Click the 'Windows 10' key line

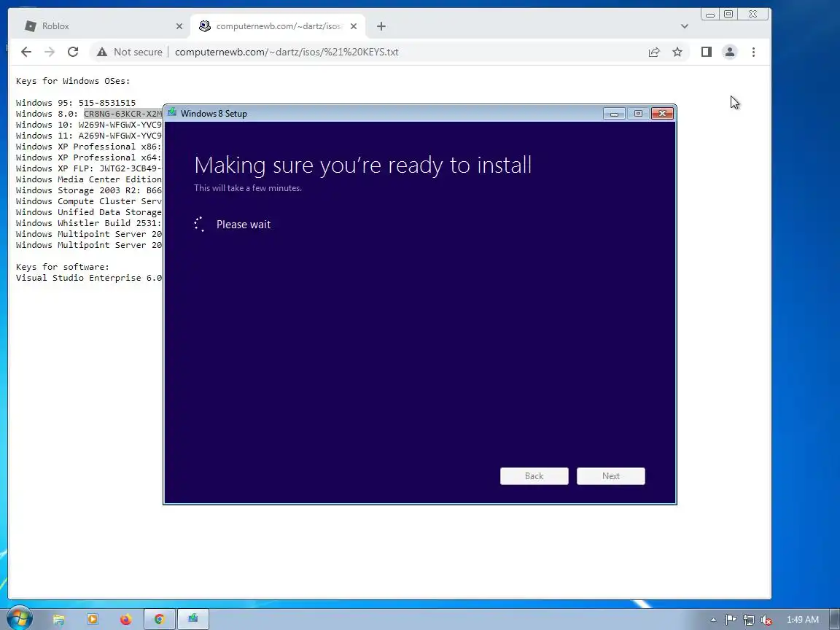pos(88,125)
